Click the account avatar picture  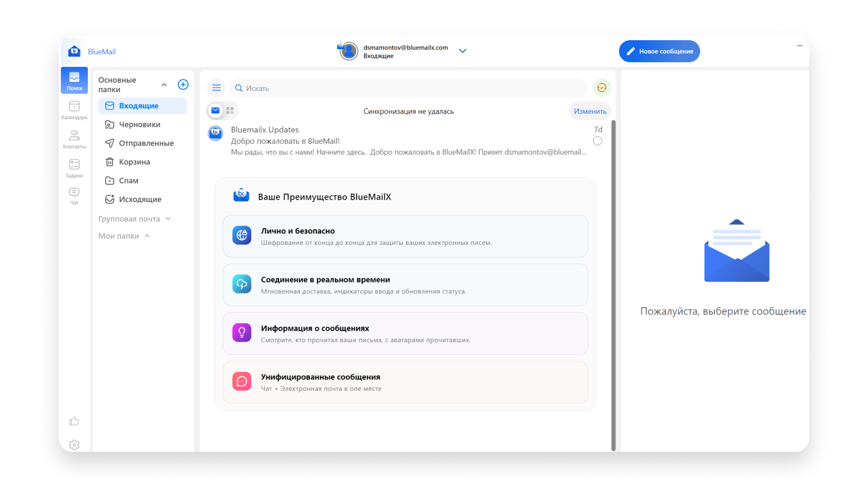click(x=348, y=51)
